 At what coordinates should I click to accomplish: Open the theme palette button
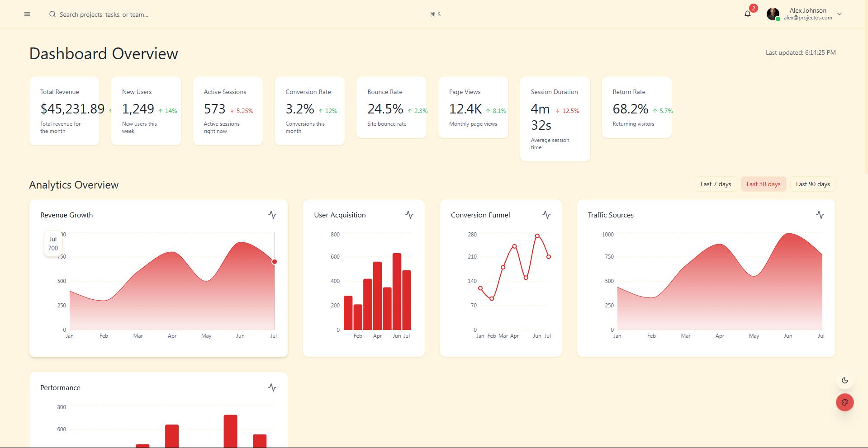coord(845,402)
